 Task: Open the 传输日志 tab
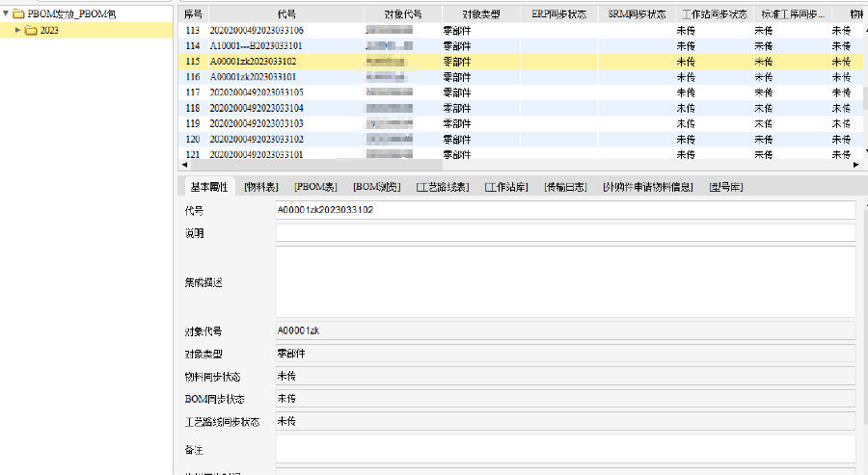[564, 187]
